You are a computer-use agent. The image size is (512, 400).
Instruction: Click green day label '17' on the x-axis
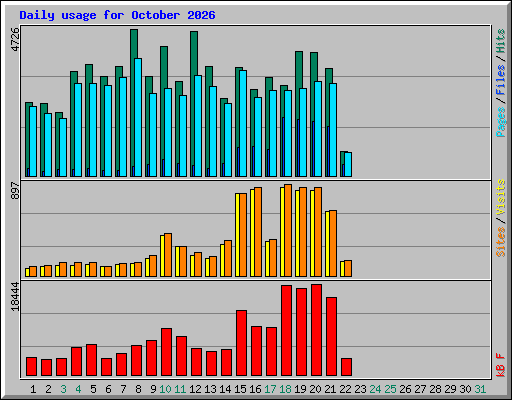[270, 389]
